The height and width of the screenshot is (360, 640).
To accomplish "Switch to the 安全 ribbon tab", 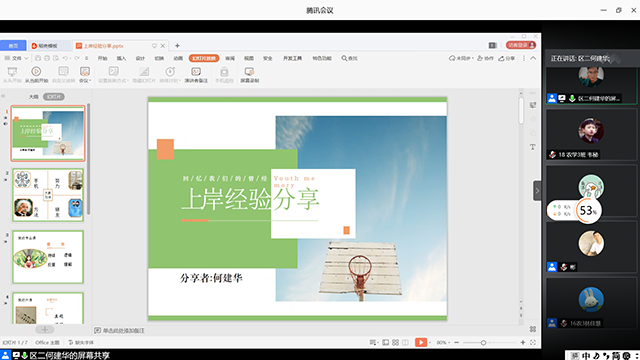I will click(x=268, y=58).
